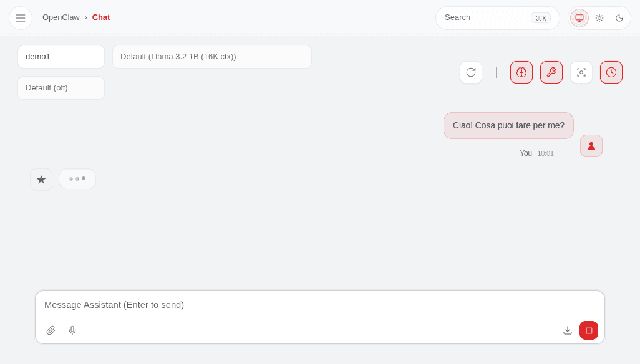Select the brain/thinking mode icon

521,72
